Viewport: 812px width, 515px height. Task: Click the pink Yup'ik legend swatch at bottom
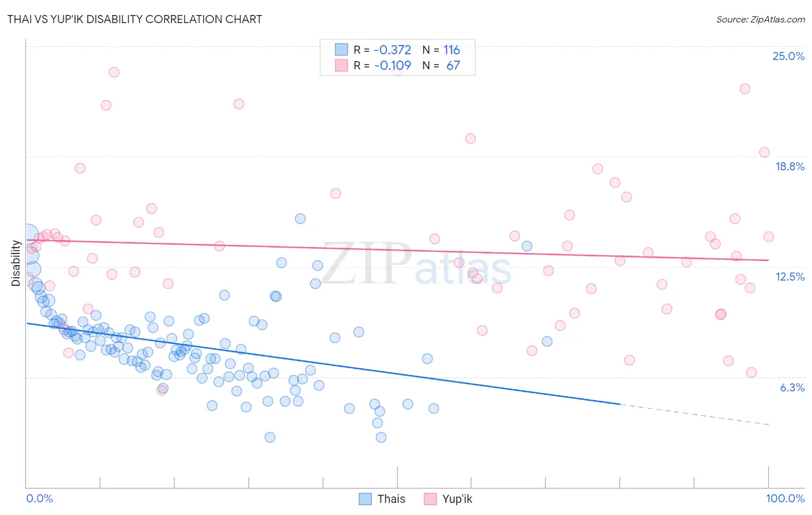point(430,499)
